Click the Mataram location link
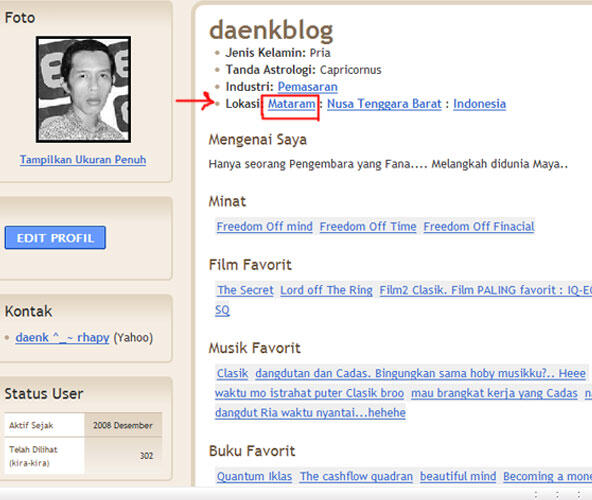 click(291, 104)
